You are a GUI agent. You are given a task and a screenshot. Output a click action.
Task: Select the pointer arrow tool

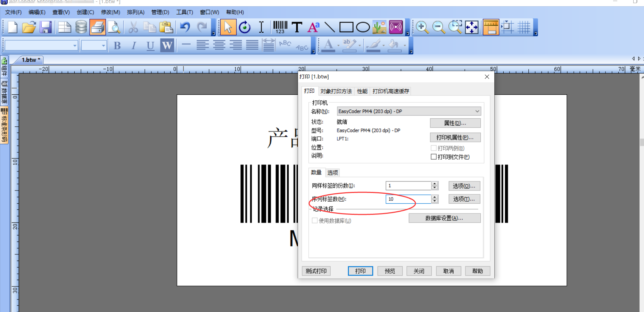point(228,27)
